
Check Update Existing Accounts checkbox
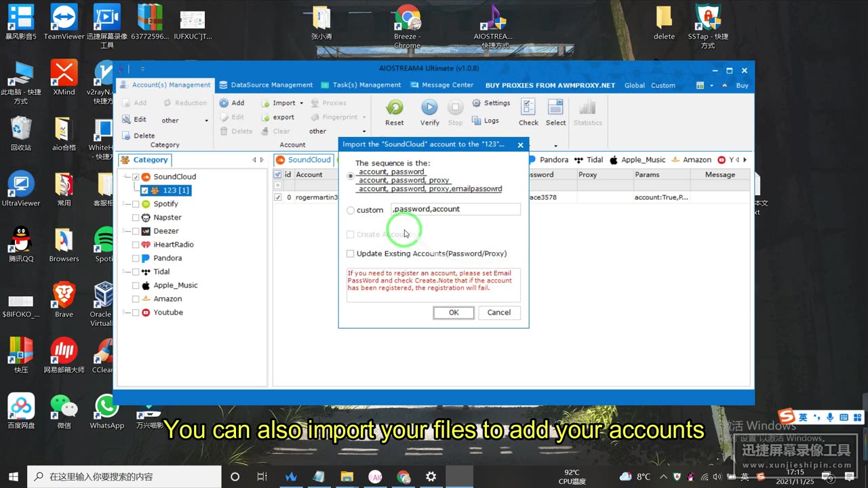tap(350, 253)
